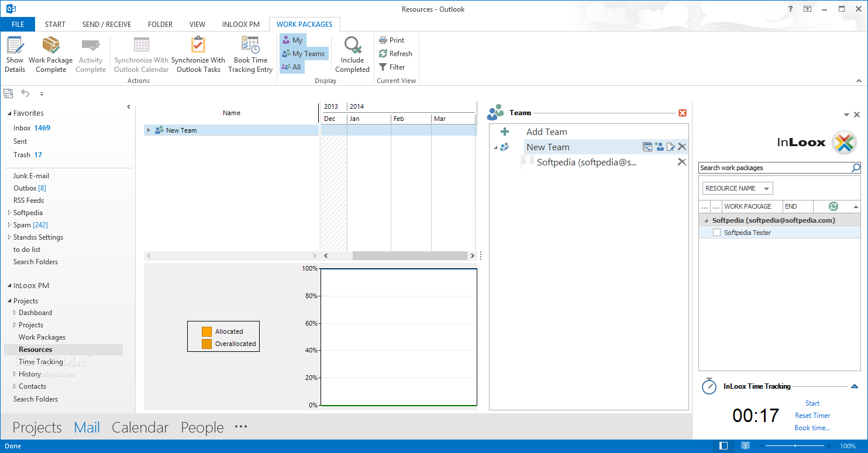This screenshot has width=868, height=453.
Task: Delete New Team with its X icon
Action: pyautogui.click(x=682, y=147)
